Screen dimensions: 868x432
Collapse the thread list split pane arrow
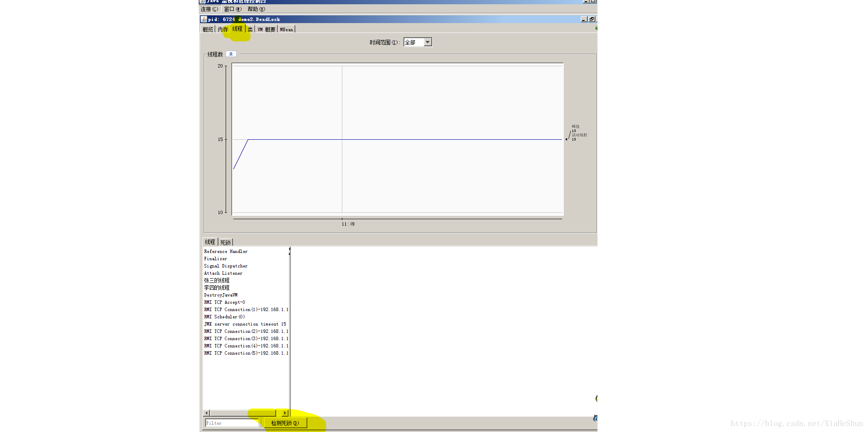click(x=289, y=249)
